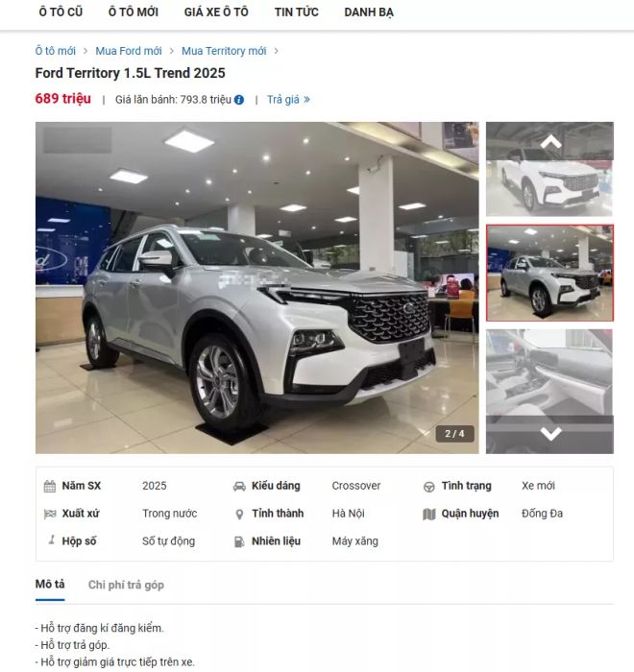Click the steering wheel icon beside Tình trạng
The height and width of the screenshot is (672, 634).
pyautogui.click(x=429, y=487)
